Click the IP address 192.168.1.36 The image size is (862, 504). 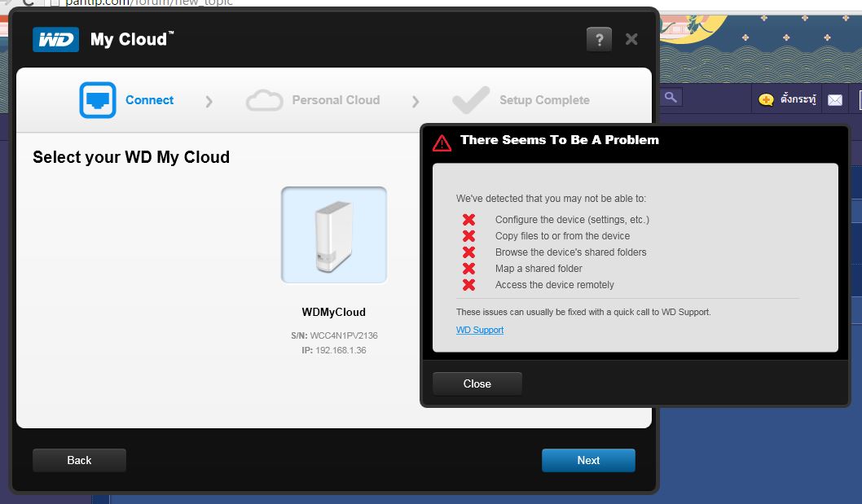(341, 350)
